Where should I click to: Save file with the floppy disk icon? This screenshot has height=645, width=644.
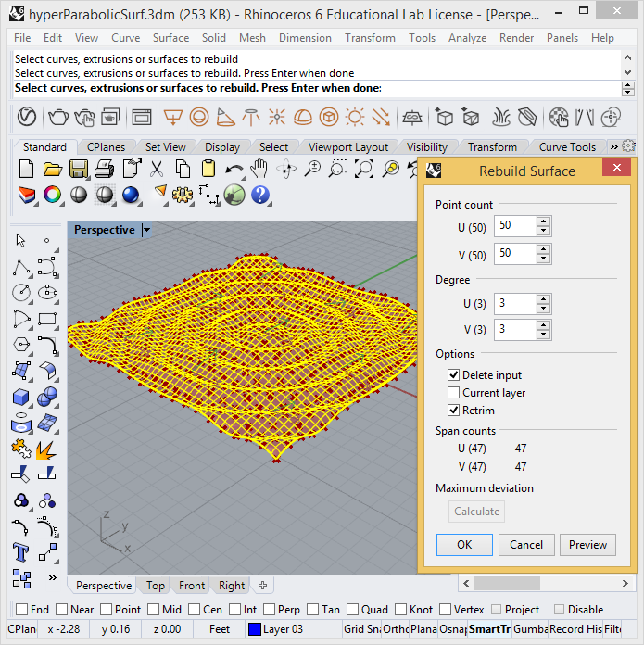[x=78, y=169]
